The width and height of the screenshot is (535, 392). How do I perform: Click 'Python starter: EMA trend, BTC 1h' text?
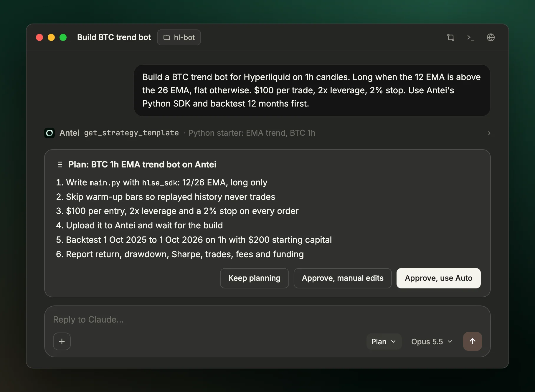pyautogui.click(x=252, y=133)
